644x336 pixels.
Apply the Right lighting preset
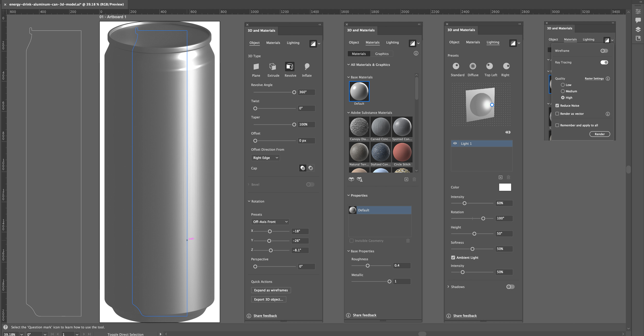[x=506, y=66]
